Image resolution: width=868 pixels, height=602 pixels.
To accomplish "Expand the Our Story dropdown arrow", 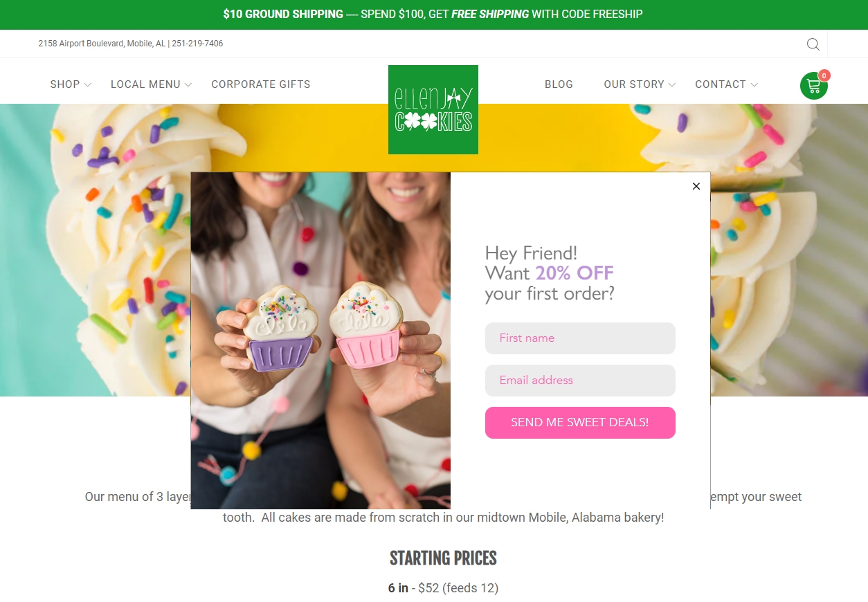I will tap(671, 85).
